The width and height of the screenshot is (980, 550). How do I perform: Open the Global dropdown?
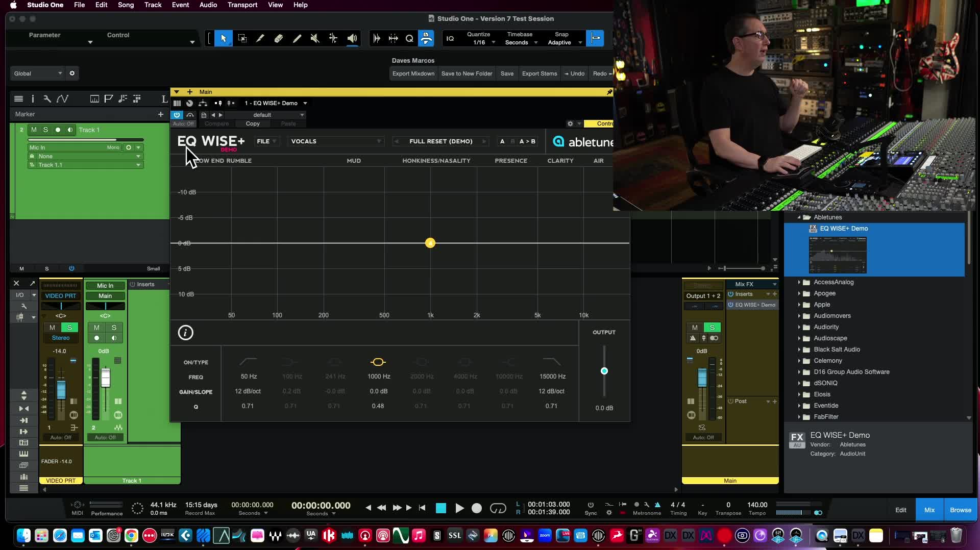[x=37, y=73]
